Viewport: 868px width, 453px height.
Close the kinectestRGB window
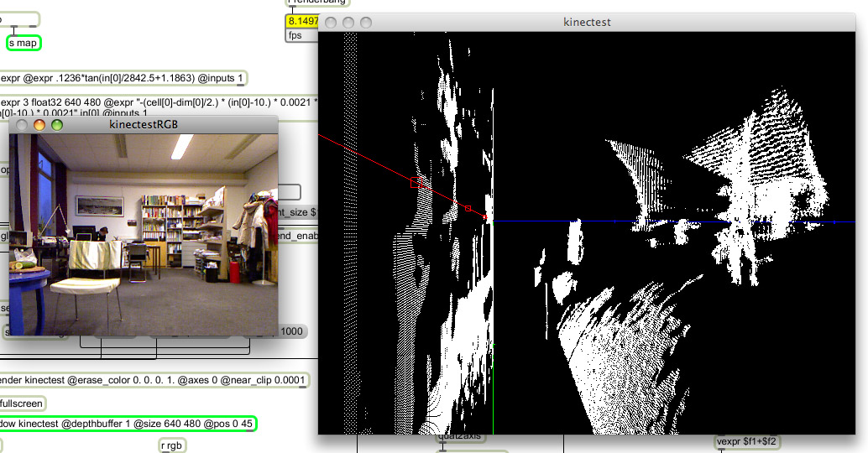[22, 125]
